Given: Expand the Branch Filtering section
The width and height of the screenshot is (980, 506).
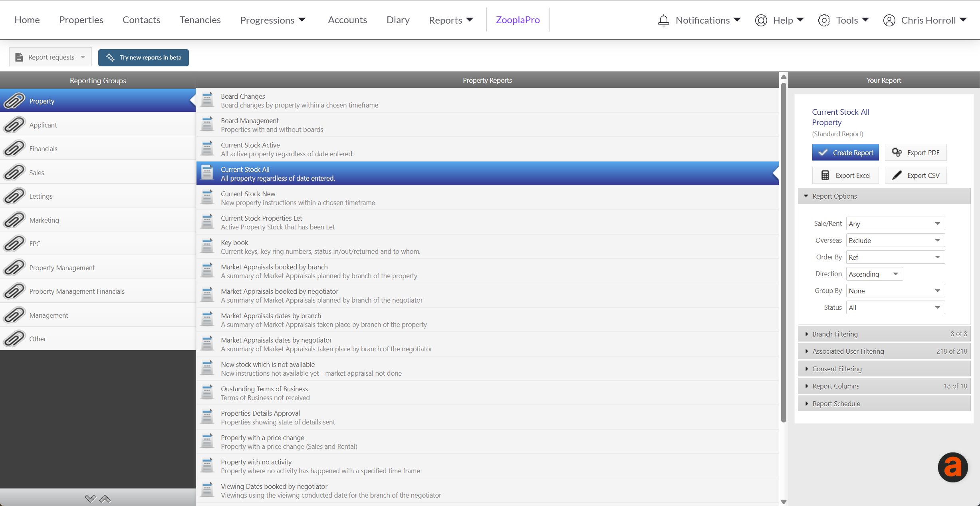Looking at the screenshot, I should 884,334.
